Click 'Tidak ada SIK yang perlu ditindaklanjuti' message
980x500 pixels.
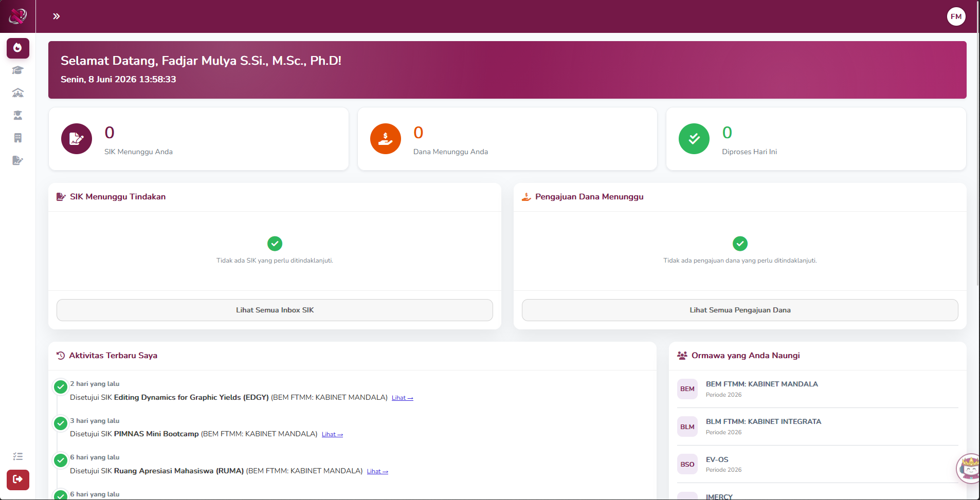click(275, 261)
